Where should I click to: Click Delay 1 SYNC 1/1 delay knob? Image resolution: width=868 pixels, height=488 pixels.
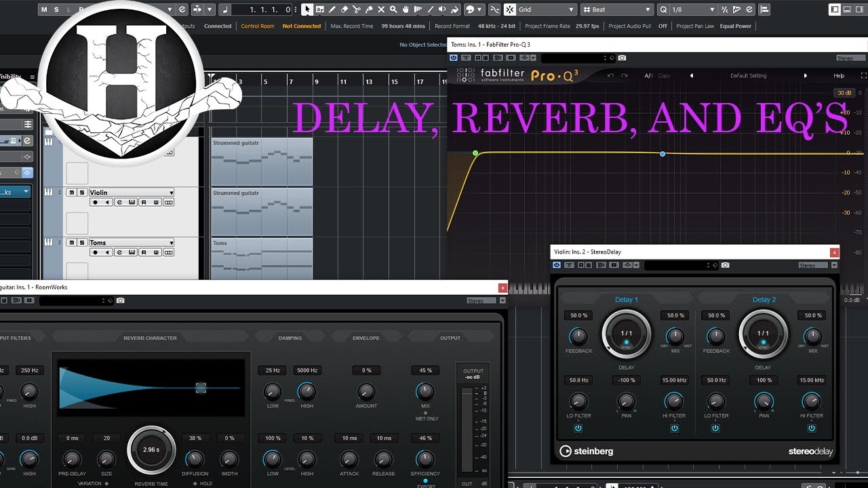[626, 333]
